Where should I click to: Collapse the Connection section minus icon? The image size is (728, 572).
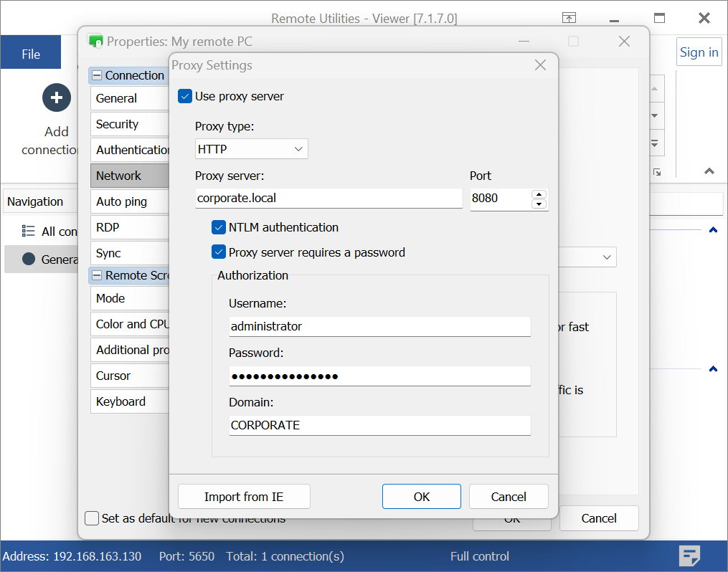[97, 75]
